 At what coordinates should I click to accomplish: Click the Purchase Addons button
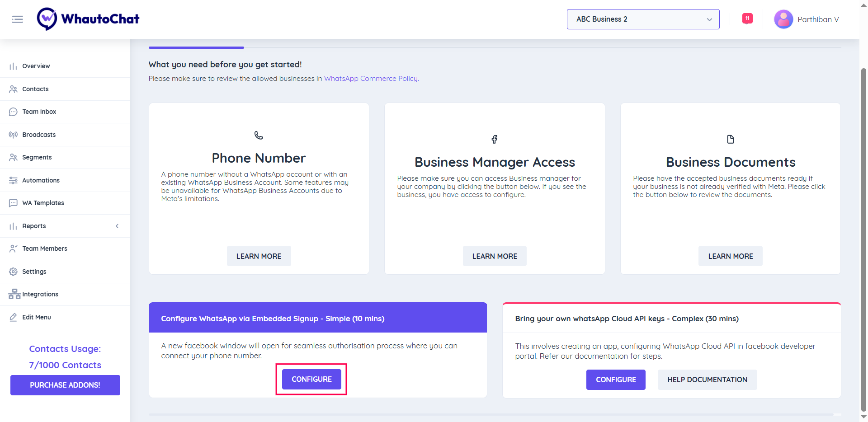65,385
